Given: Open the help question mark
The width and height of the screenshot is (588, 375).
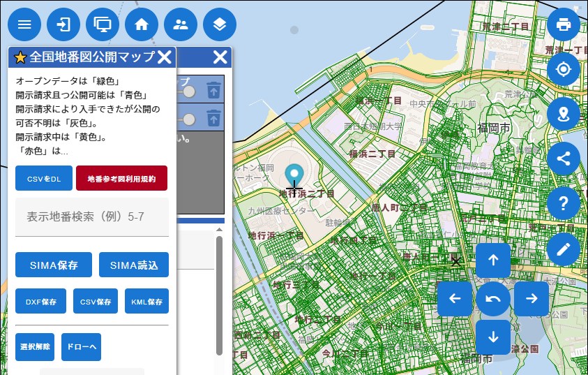Looking at the screenshot, I should pos(564,203).
